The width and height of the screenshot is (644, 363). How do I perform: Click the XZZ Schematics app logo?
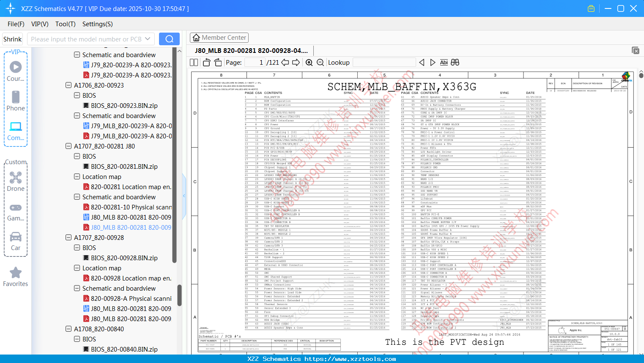(x=11, y=8)
